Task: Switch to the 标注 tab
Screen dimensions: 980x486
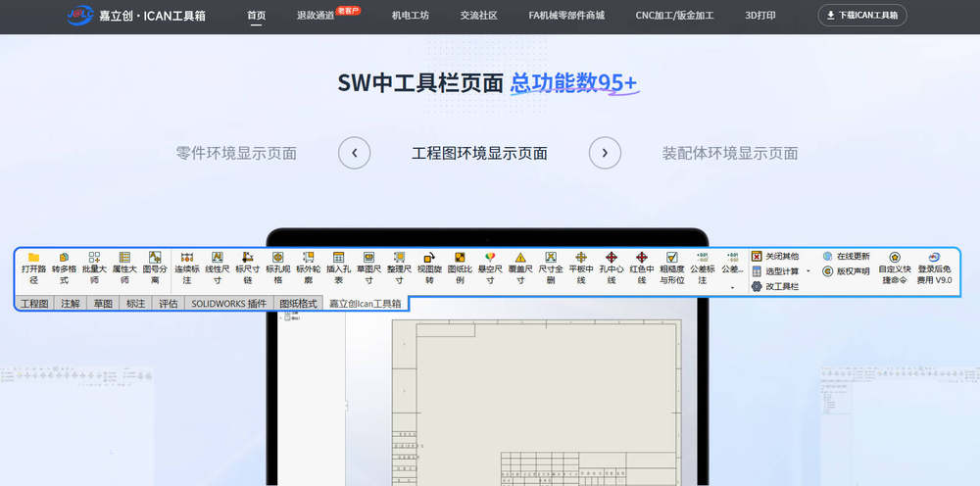Action: click(135, 304)
